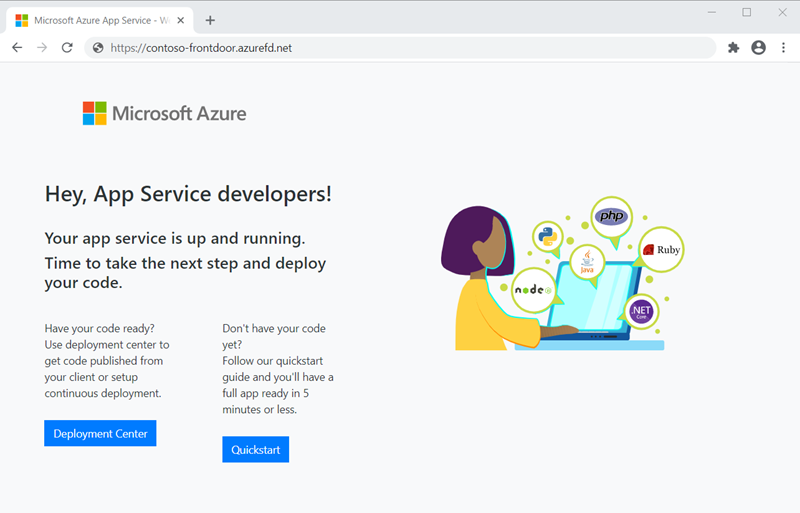
Task: Click the browser back arrow
Action: tap(17, 47)
